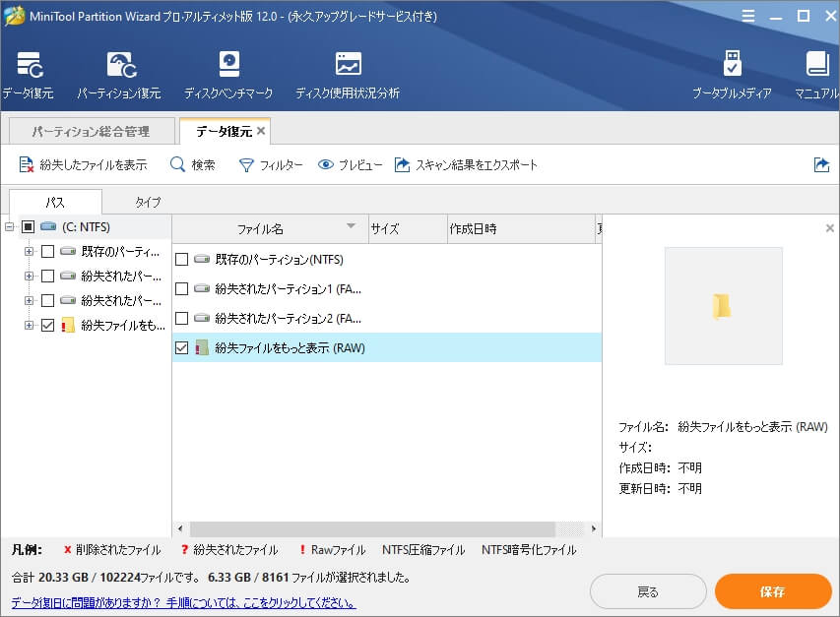The height and width of the screenshot is (617, 840).
Task: Click the ファイル名 column sort arrow
Action: coord(351,225)
